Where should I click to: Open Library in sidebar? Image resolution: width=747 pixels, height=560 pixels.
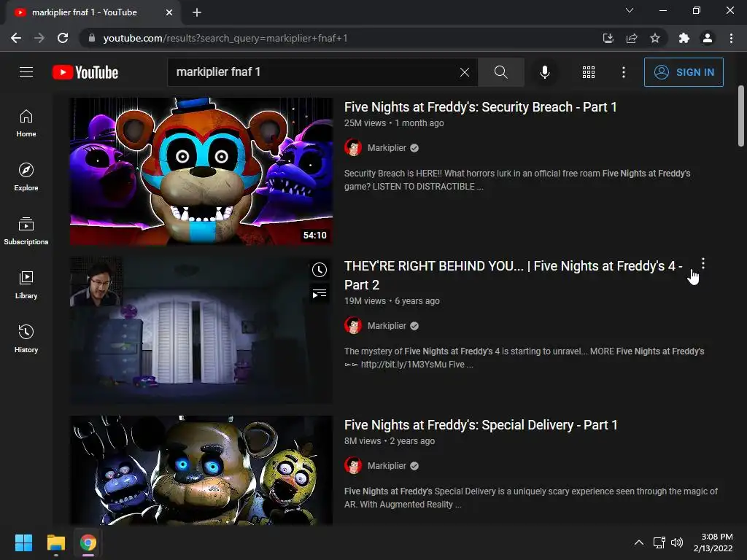point(26,285)
